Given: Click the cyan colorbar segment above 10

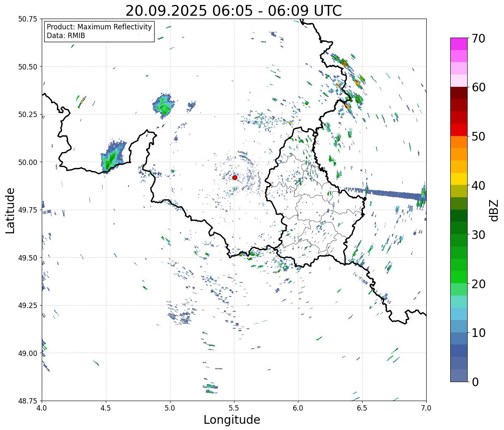Looking at the screenshot, I should 459,314.
